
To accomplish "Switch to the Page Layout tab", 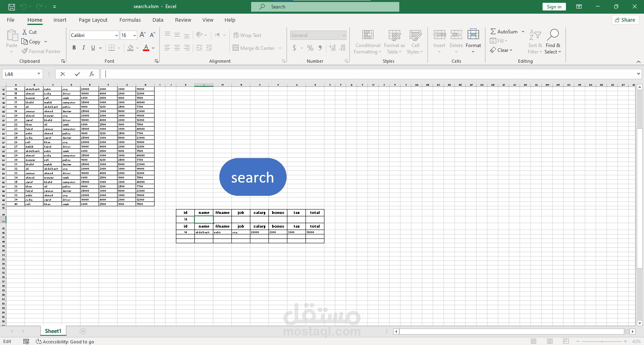I will pos(93,20).
